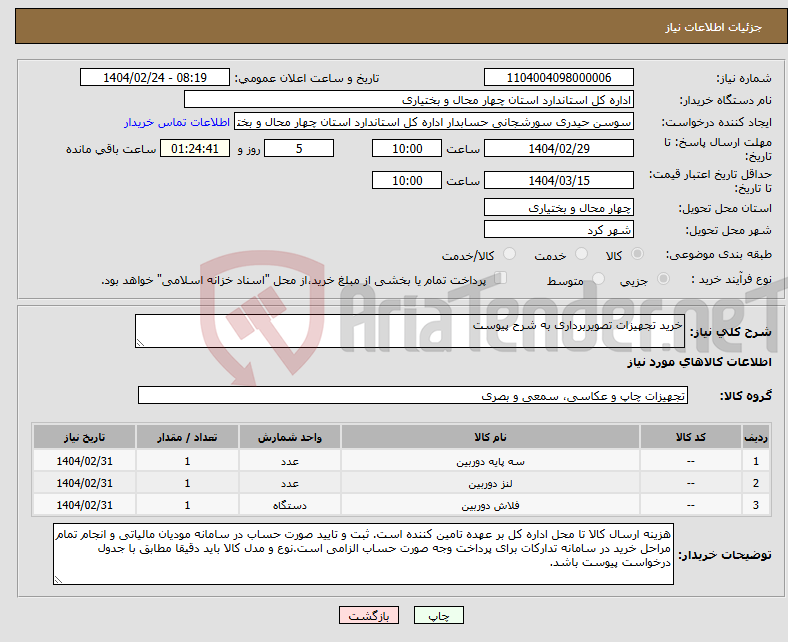
Task: Click the تعداد / مقدار column header
Action: coord(187,437)
